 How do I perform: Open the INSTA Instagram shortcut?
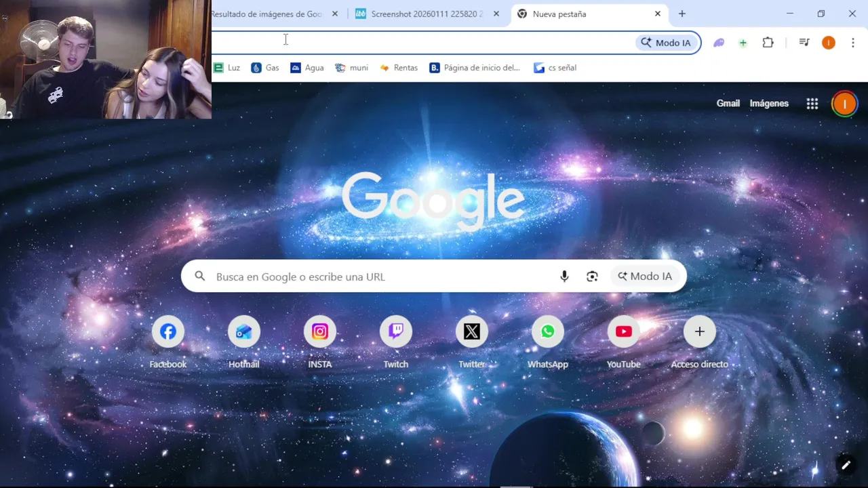coord(320,331)
